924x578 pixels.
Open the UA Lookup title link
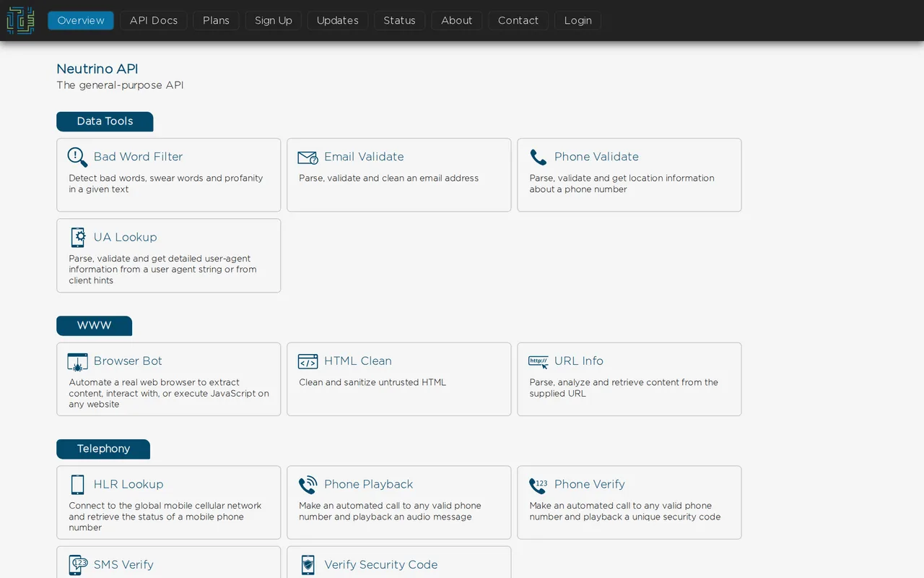pos(125,237)
